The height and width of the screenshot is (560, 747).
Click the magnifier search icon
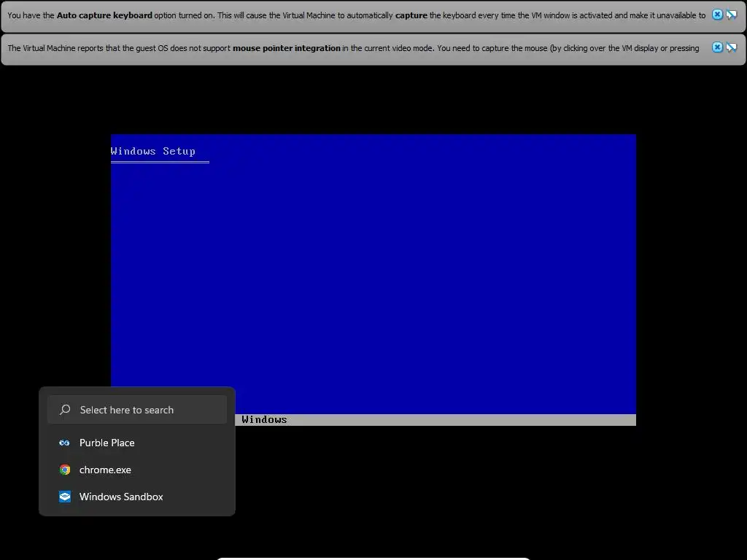[x=65, y=410]
